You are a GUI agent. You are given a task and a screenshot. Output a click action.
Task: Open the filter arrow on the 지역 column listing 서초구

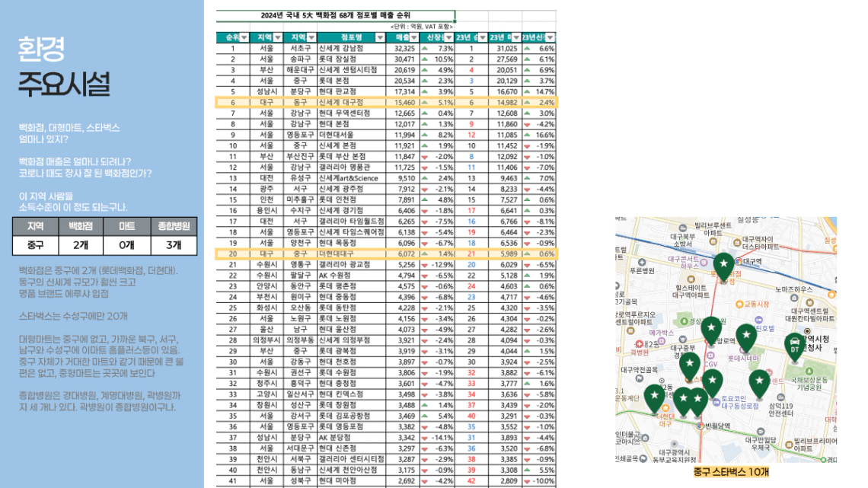(311, 37)
